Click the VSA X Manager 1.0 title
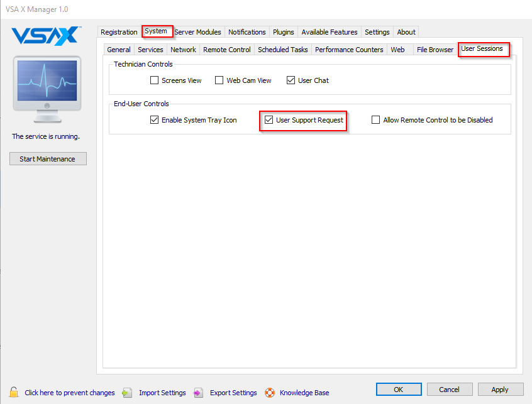 click(x=36, y=9)
